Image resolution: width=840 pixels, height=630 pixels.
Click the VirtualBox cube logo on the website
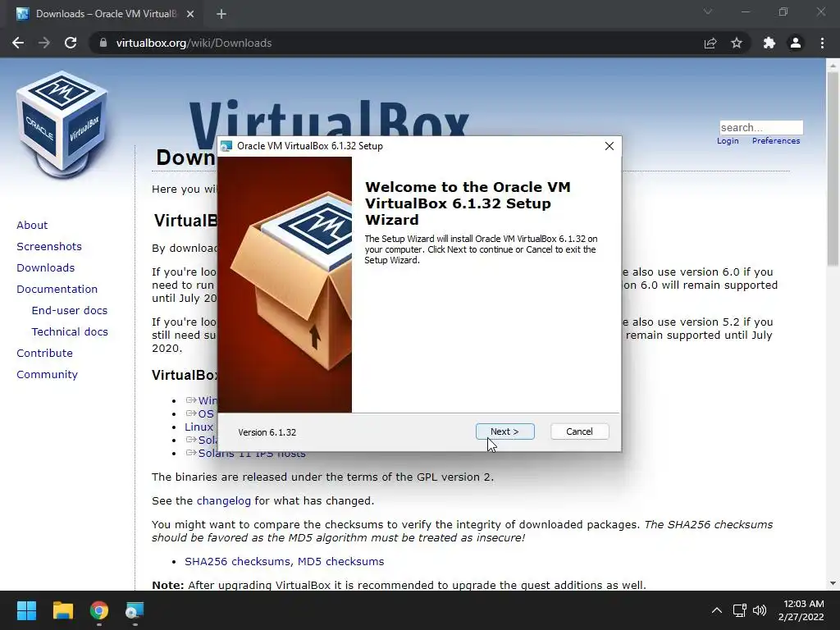point(62,123)
